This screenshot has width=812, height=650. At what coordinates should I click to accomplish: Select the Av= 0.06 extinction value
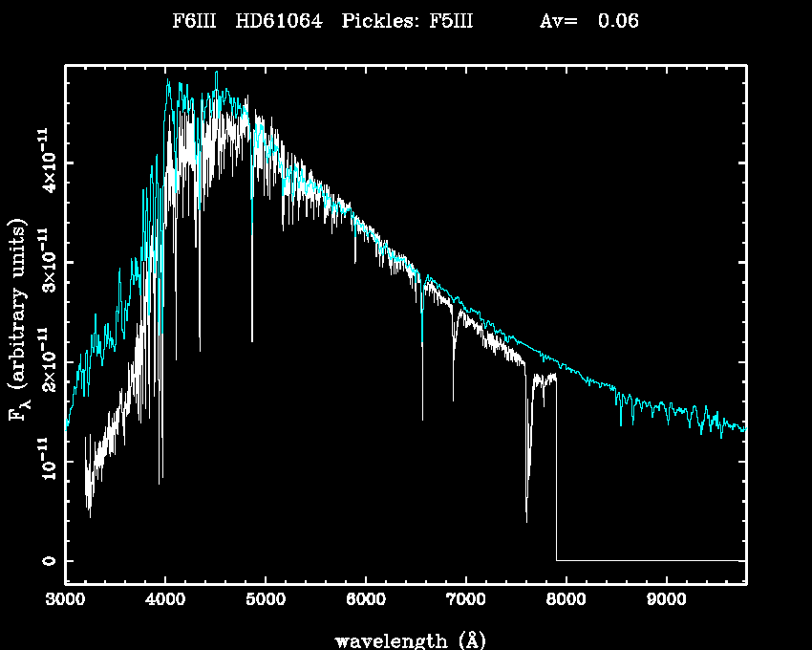point(588,22)
